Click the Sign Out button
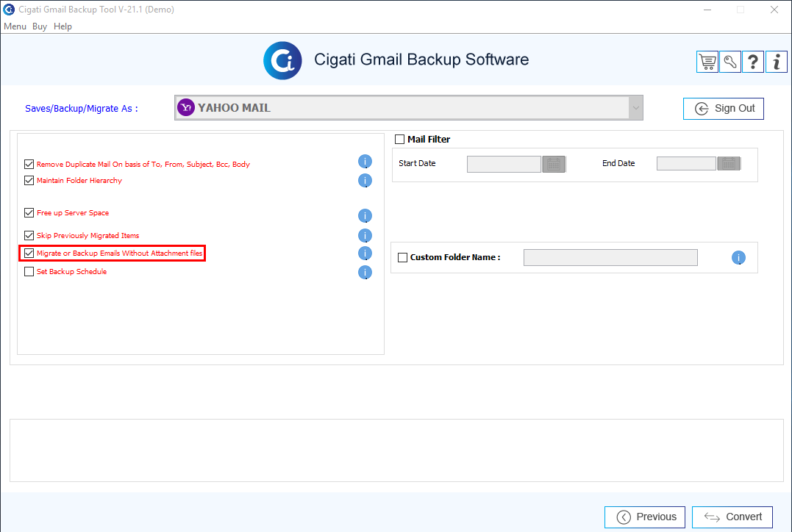The width and height of the screenshot is (792, 532). 724,109
